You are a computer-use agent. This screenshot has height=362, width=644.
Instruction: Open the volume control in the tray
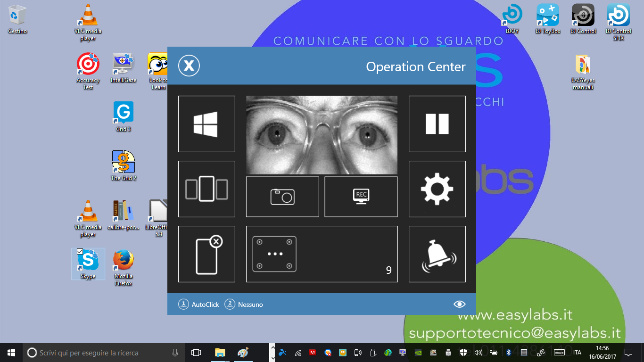click(x=479, y=352)
